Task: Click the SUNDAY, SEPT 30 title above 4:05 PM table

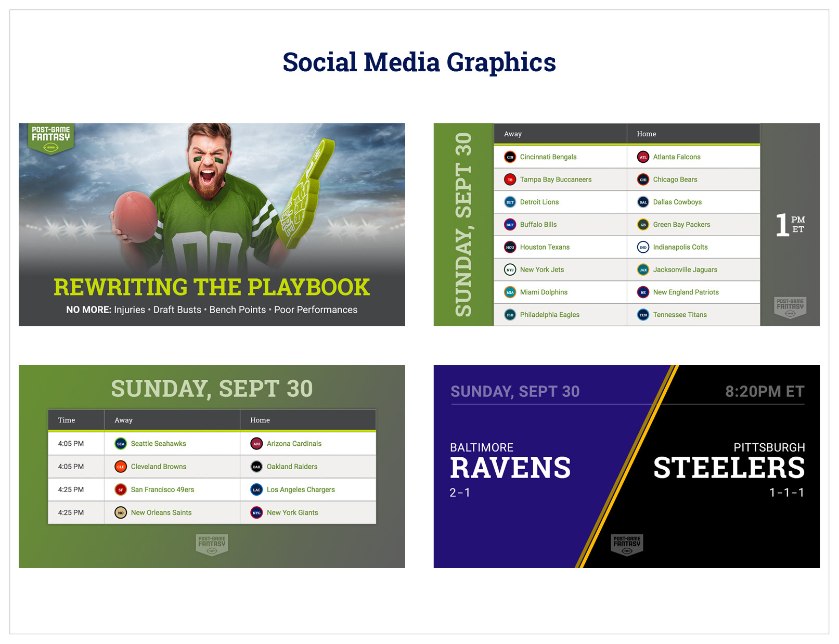Action: click(x=212, y=389)
